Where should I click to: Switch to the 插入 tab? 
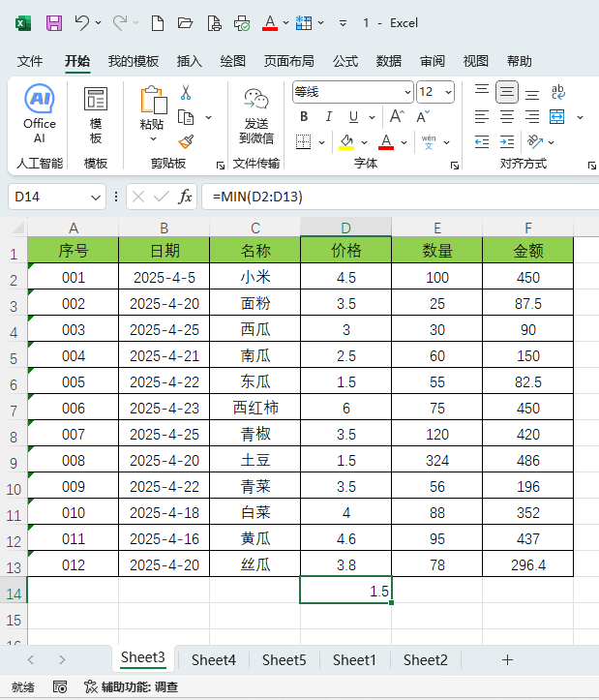click(x=190, y=61)
